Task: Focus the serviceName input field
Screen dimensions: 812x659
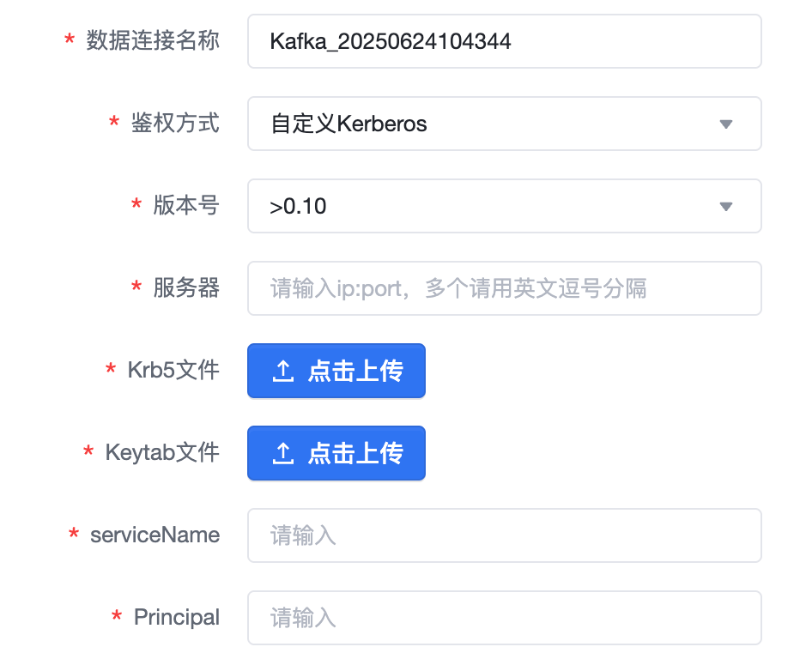Action: click(x=504, y=535)
